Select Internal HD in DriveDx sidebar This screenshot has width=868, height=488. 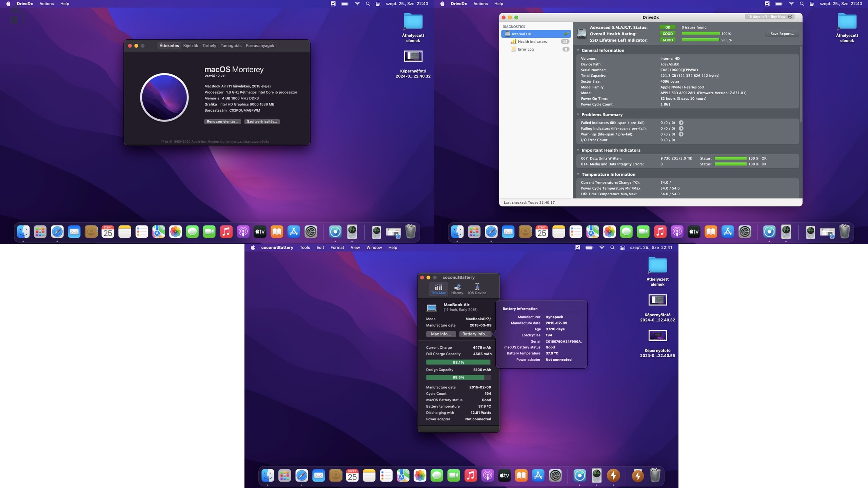pos(536,34)
